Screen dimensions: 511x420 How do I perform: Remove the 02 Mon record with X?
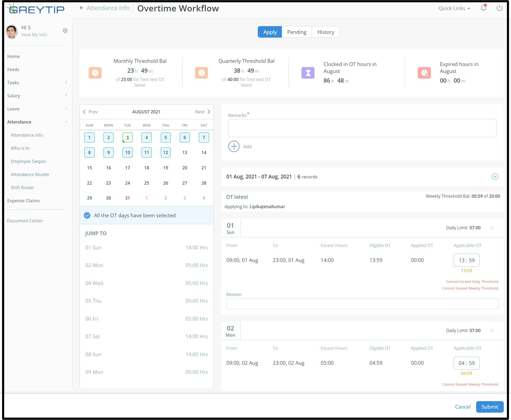point(492,330)
